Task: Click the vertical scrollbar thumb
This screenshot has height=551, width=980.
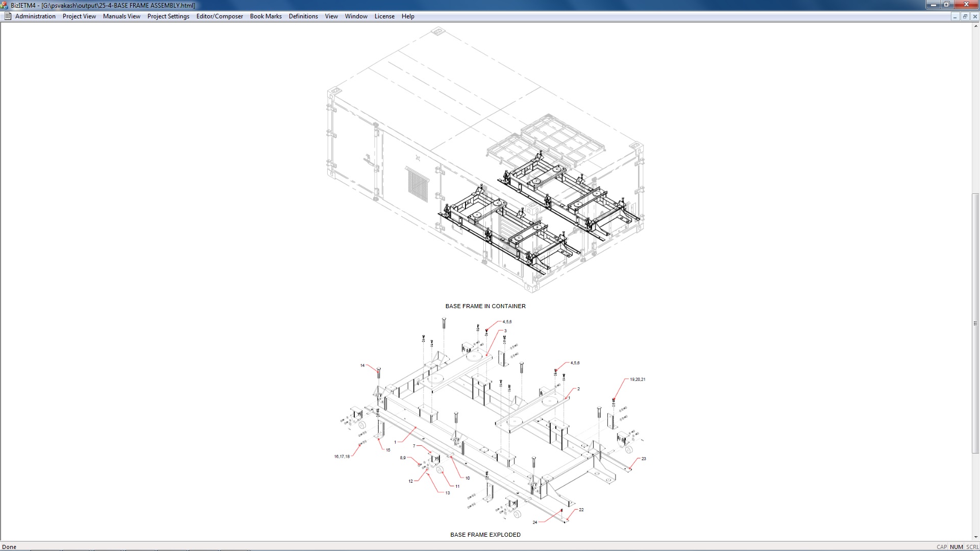Action: (x=975, y=323)
